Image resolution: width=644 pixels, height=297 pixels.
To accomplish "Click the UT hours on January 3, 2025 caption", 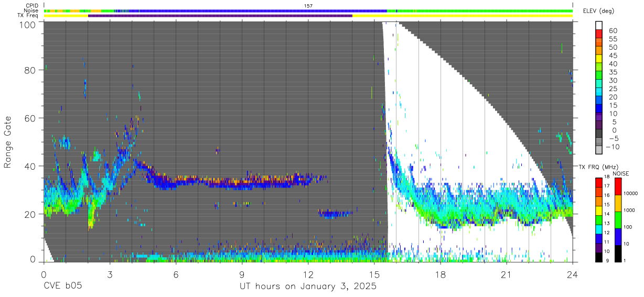I will 308,287.
